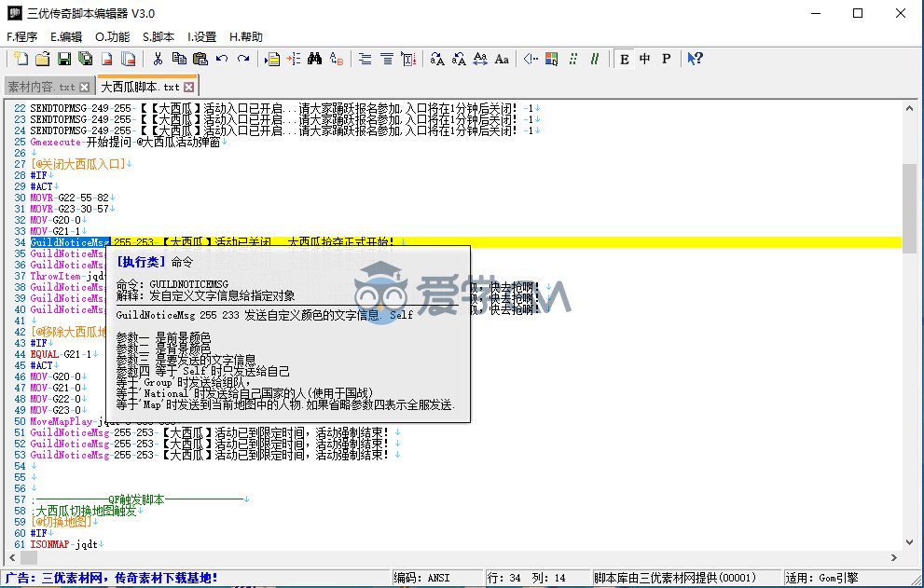This screenshot has width=924, height=588.
Task: Click the colorful palette icon in toolbar
Action: pyautogui.click(x=552, y=59)
